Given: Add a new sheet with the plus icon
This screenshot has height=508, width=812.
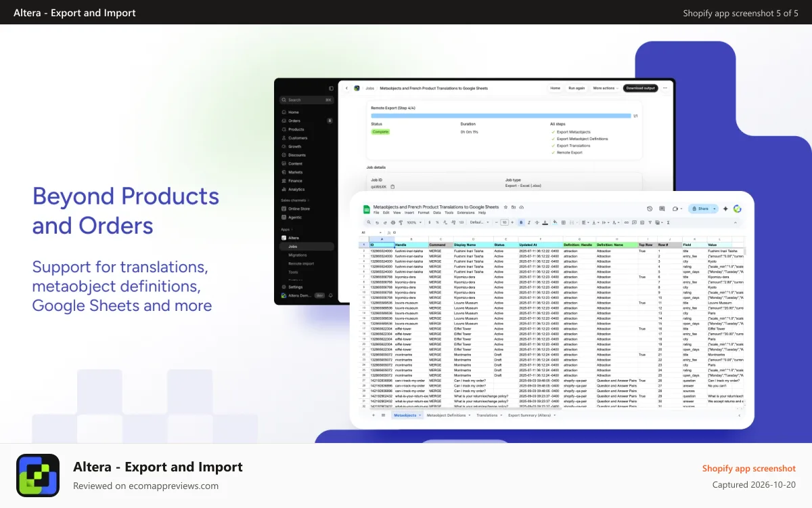Looking at the screenshot, I should pos(372,415).
